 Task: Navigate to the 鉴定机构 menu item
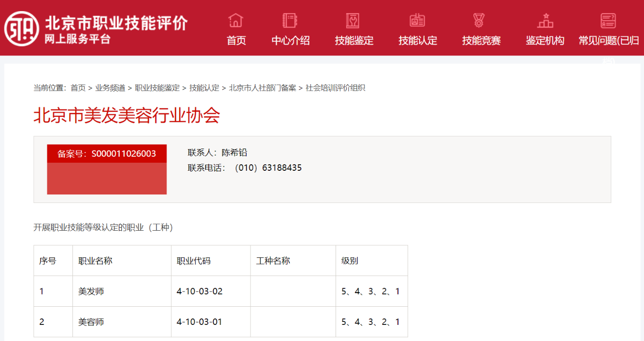(545, 41)
